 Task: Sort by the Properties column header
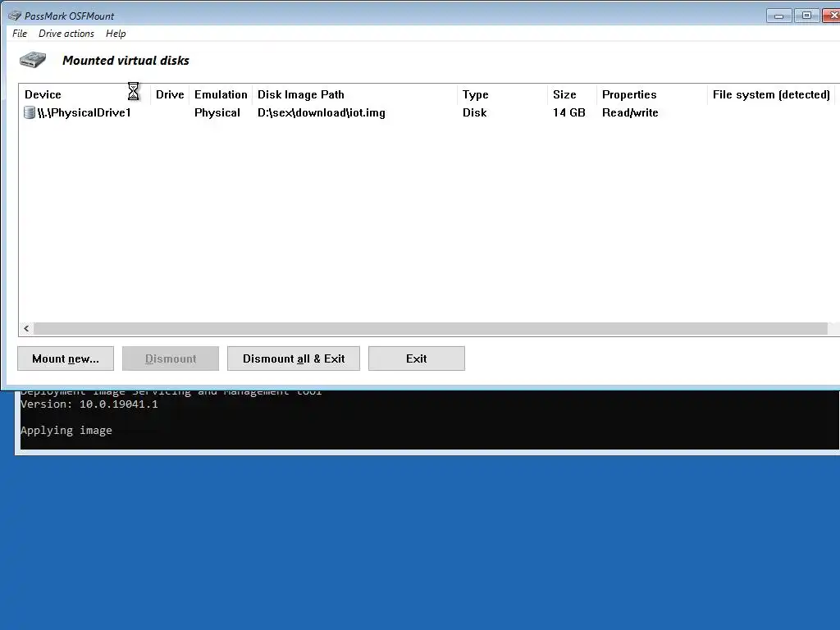click(652, 94)
